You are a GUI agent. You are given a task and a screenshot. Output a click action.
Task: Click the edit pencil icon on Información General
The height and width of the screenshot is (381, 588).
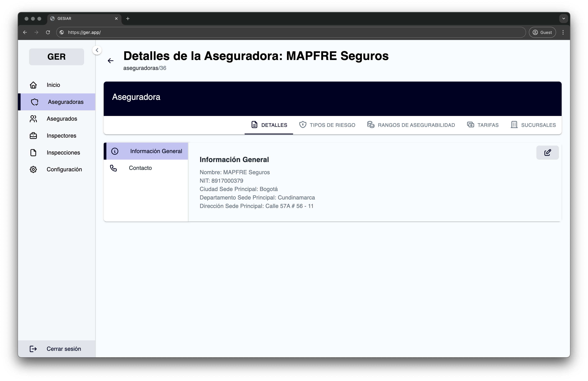547,153
